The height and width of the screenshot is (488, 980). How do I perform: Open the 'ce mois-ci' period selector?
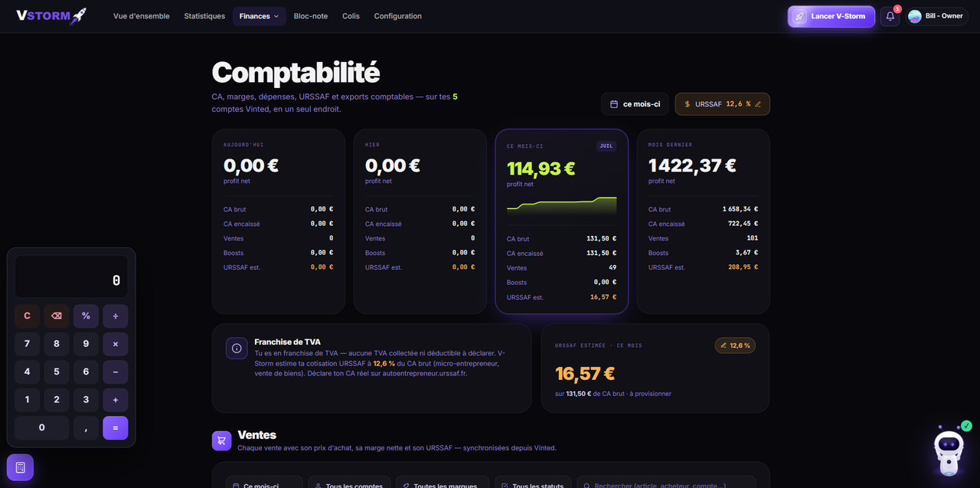(x=635, y=104)
